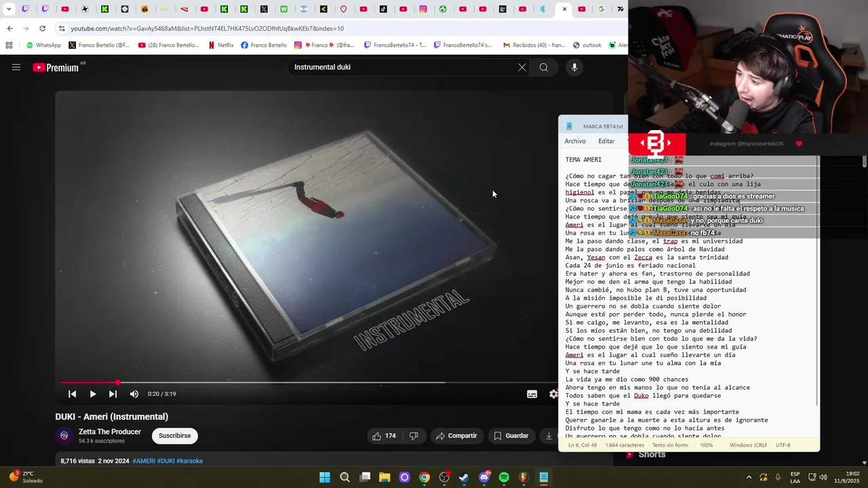Switch to the Google browser tab
868x488 pixels.
pyautogui.click(x=601, y=9)
